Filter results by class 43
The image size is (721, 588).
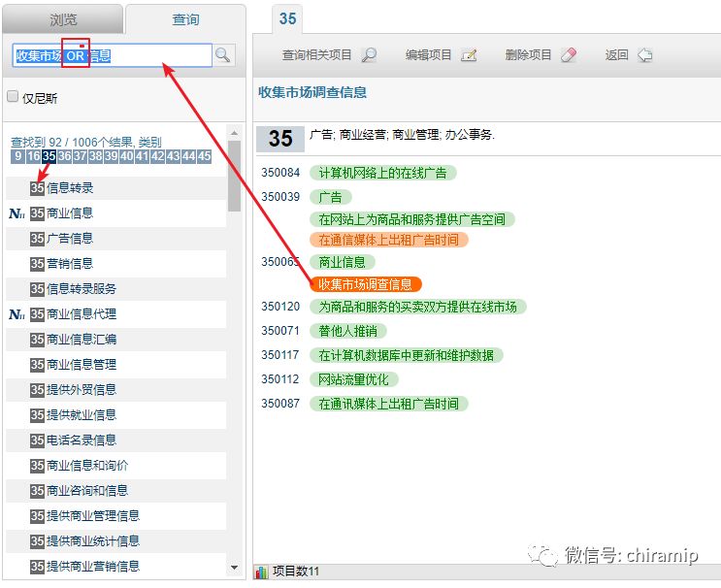(174, 156)
